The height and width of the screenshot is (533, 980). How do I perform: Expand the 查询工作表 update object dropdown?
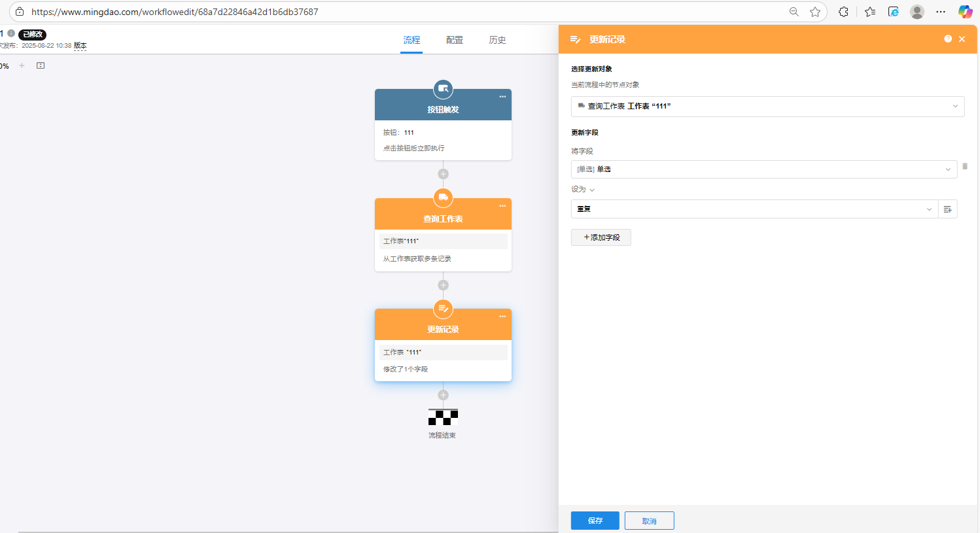click(767, 106)
